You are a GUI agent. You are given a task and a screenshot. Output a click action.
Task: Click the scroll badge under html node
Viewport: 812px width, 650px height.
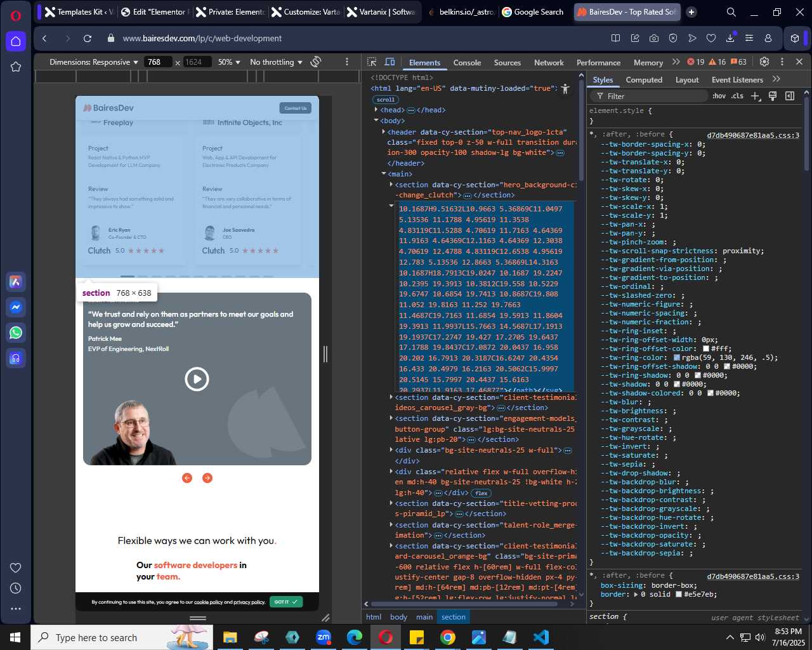(386, 100)
